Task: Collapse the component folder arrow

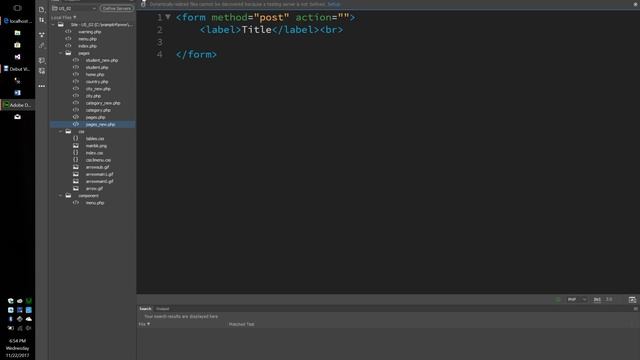Action: pos(60,196)
